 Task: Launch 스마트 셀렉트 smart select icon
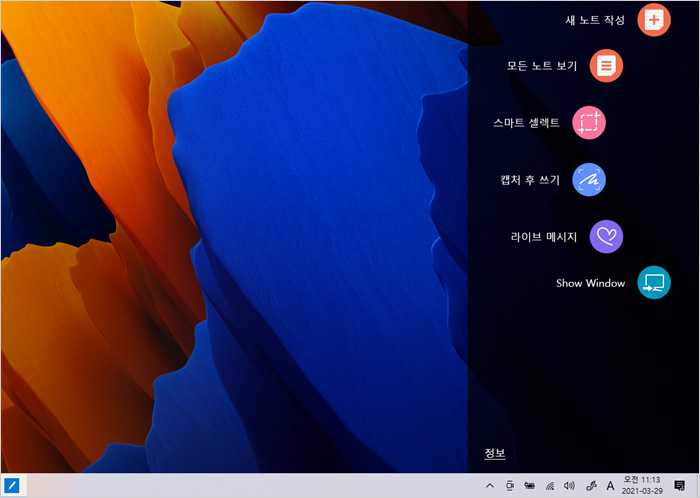[589, 123]
